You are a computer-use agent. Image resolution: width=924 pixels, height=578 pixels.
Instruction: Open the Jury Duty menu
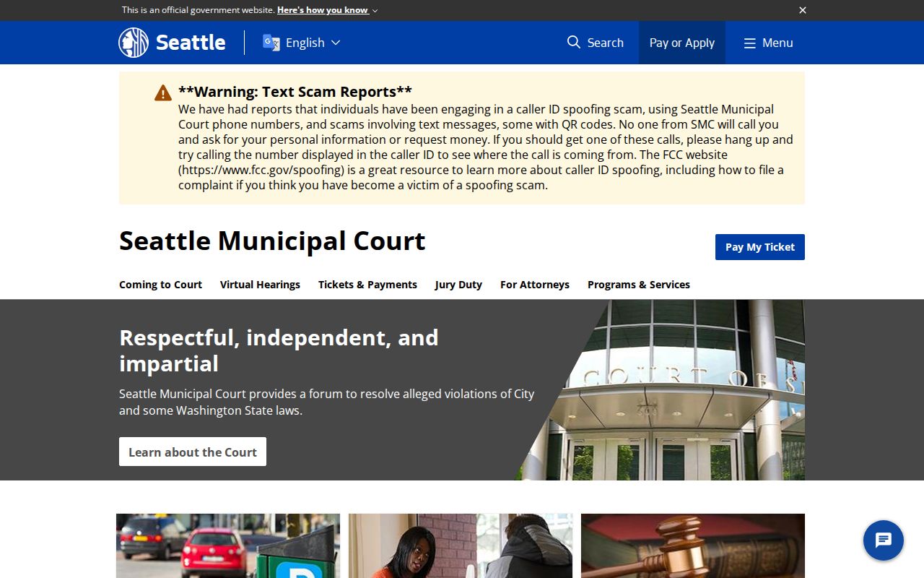pyautogui.click(x=458, y=285)
